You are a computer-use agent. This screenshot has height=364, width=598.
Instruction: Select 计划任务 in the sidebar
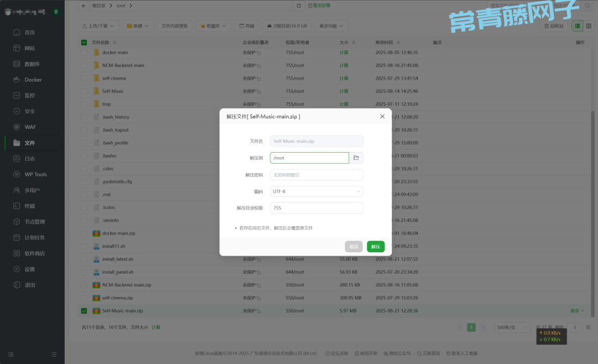click(34, 238)
